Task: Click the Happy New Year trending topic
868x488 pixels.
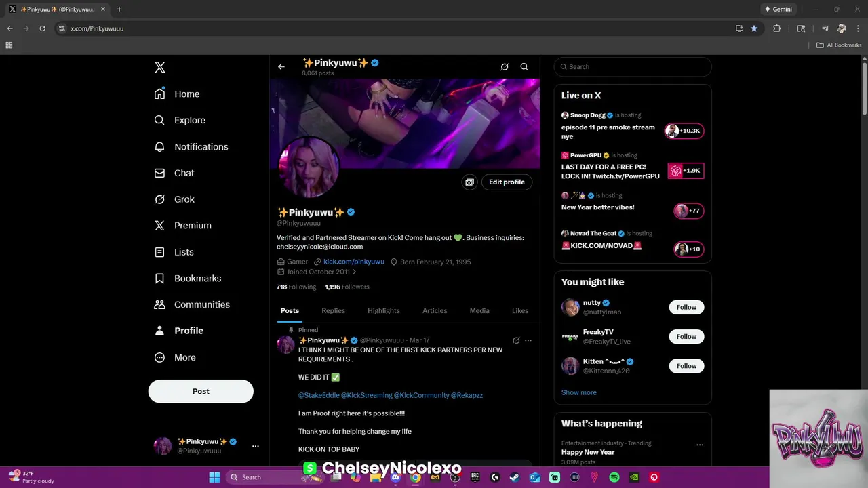Action: [x=588, y=452]
